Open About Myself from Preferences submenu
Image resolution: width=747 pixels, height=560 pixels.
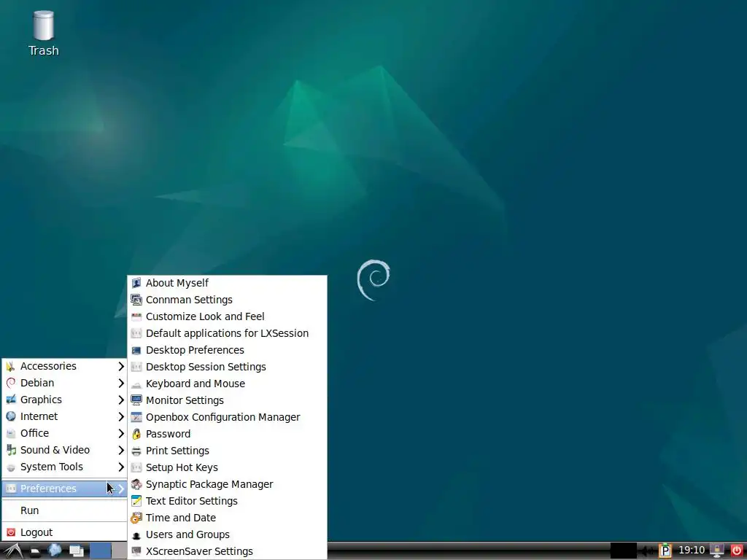click(228, 283)
